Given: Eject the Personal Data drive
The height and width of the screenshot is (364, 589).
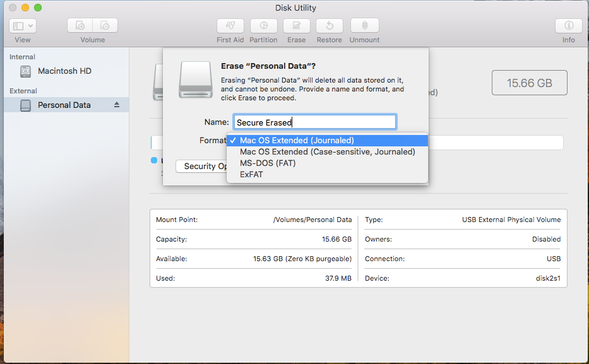Looking at the screenshot, I should [x=117, y=105].
